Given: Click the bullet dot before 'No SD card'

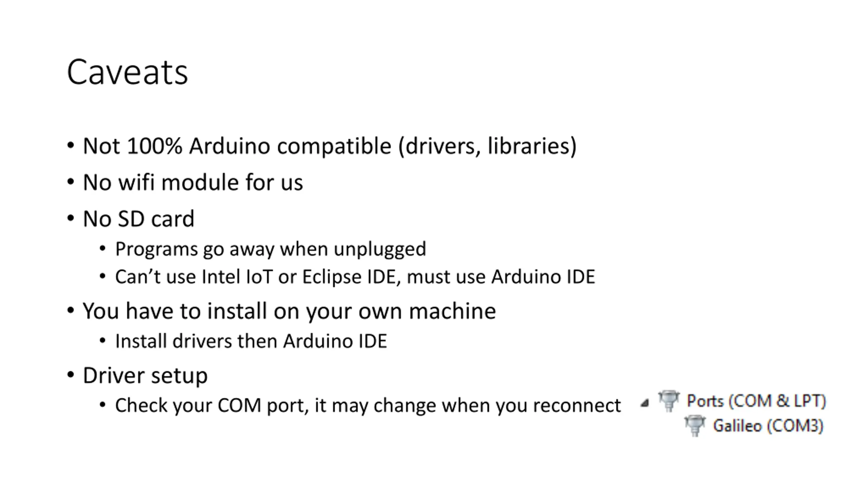Looking at the screenshot, I should [71, 218].
